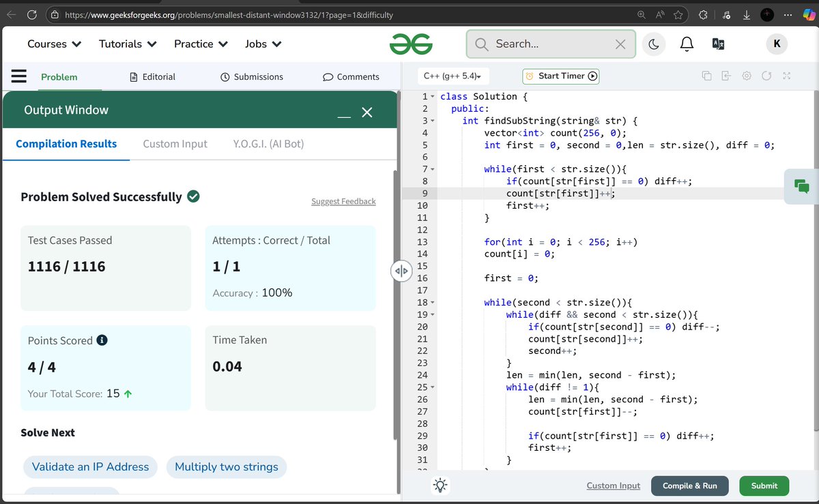Click the browser address bar URL

pos(229,14)
